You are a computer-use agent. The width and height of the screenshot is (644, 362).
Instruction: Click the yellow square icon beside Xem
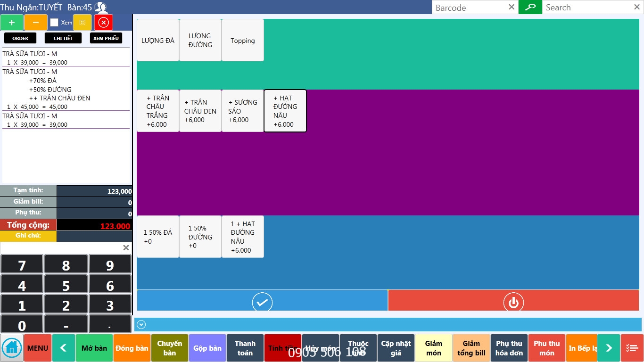coord(83,23)
